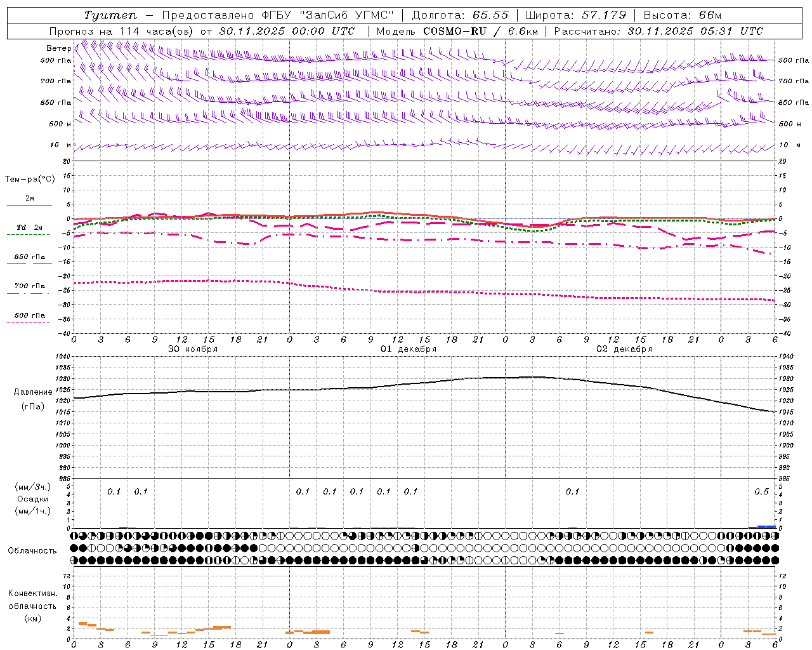Click the 'Долгота: 65.55' longitude value
Screen dimensions: 812x650
(461, 15)
